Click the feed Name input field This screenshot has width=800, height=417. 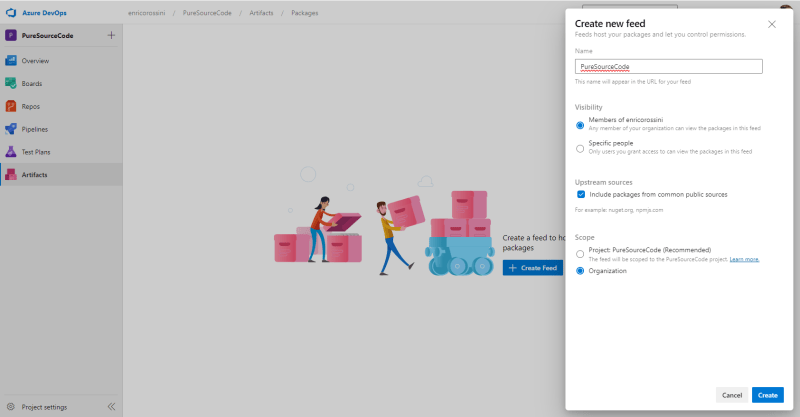pyautogui.click(x=668, y=66)
